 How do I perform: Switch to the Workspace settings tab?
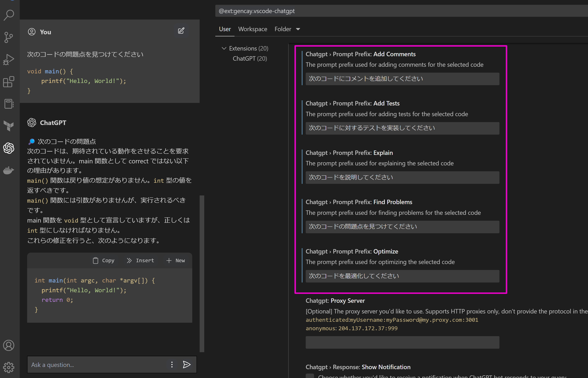tap(253, 29)
